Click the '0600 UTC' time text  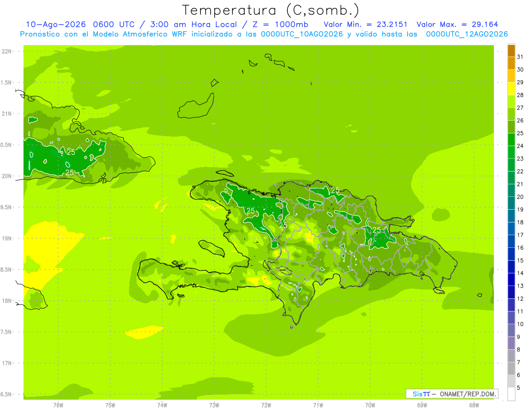click(x=114, y=24)
